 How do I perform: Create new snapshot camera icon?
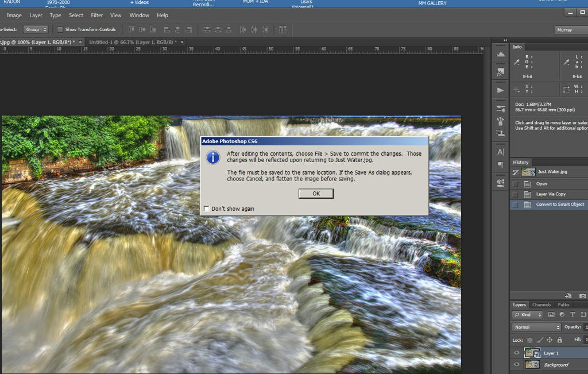[582, 296]
